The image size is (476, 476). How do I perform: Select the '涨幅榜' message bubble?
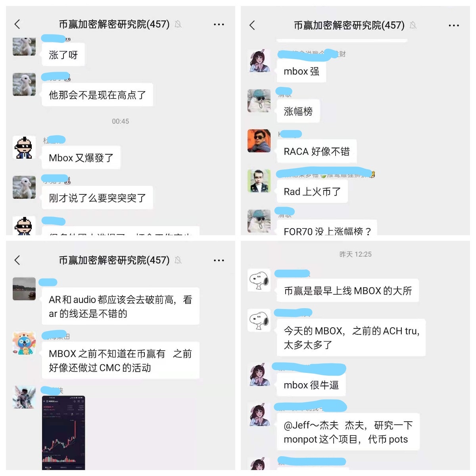[298, 111]
